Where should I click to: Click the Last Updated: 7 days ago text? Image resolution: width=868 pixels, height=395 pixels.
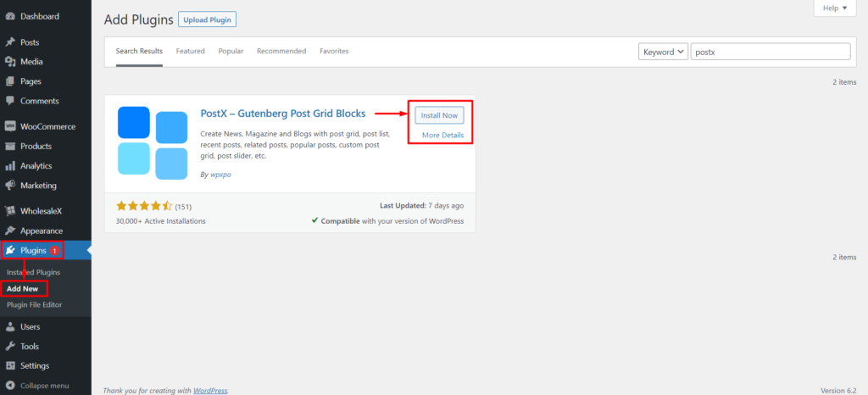click(422, 205)
